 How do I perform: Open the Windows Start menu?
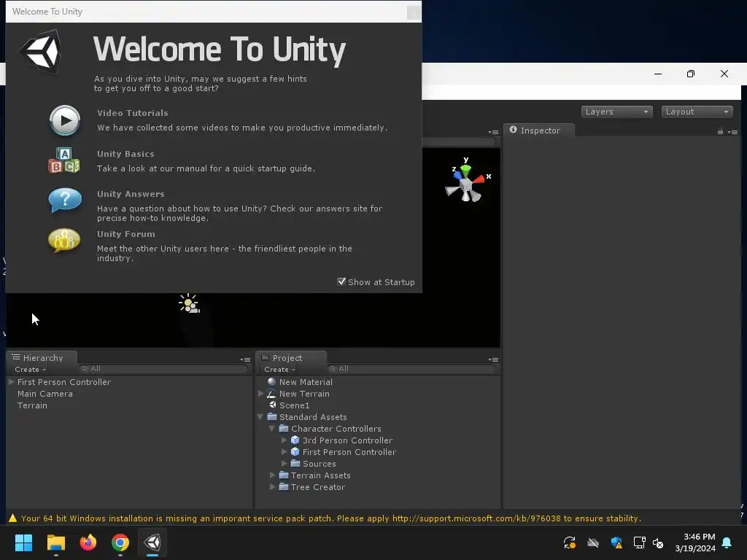(23, 542)
